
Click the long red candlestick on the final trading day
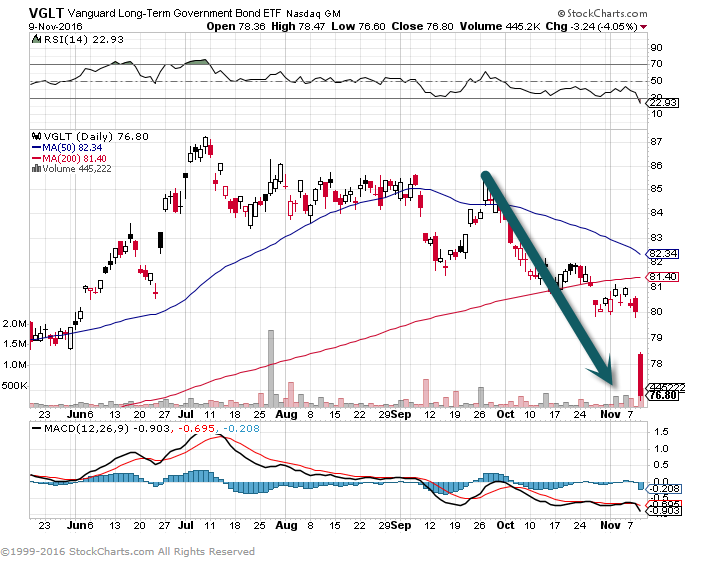[x=641, y=376]
